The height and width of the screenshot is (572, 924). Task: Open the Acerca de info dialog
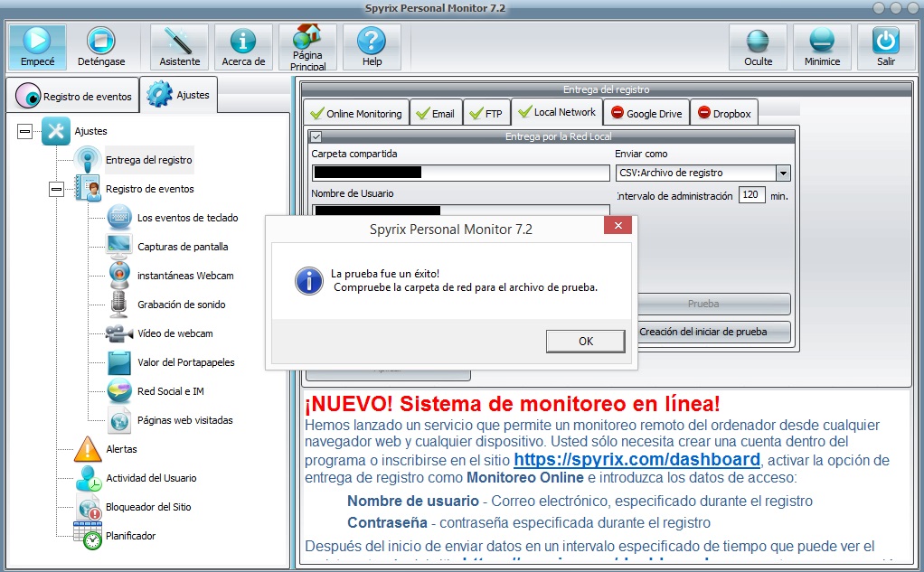pos(243,47)
